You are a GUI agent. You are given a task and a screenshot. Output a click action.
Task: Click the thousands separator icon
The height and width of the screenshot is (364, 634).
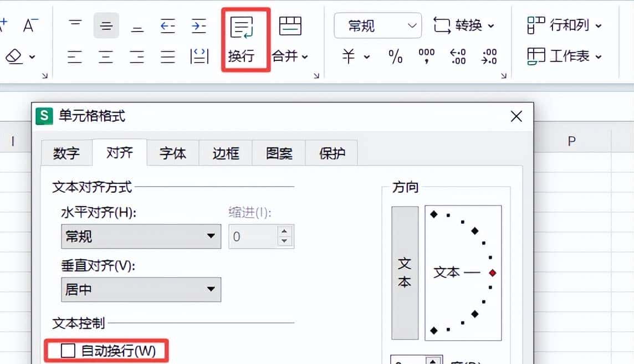click(426, 56)
